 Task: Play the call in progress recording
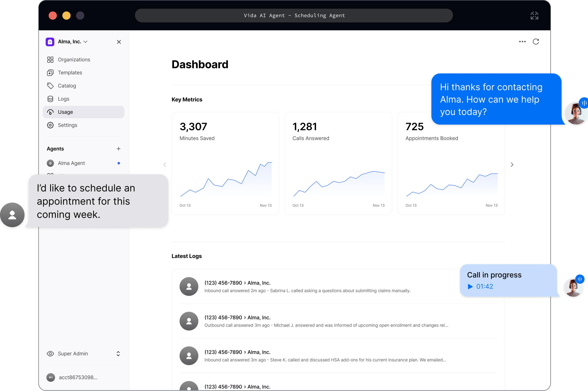[470, 287]
